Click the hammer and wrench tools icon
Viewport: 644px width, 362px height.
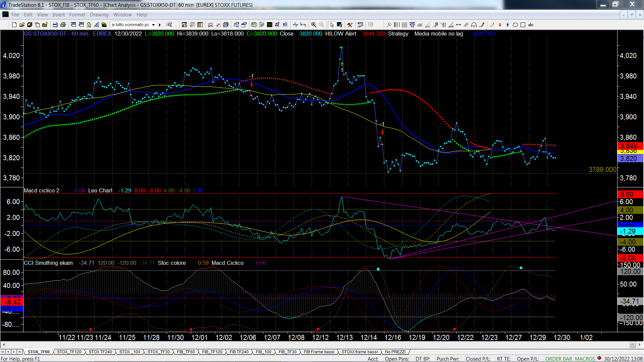(350, 25)
